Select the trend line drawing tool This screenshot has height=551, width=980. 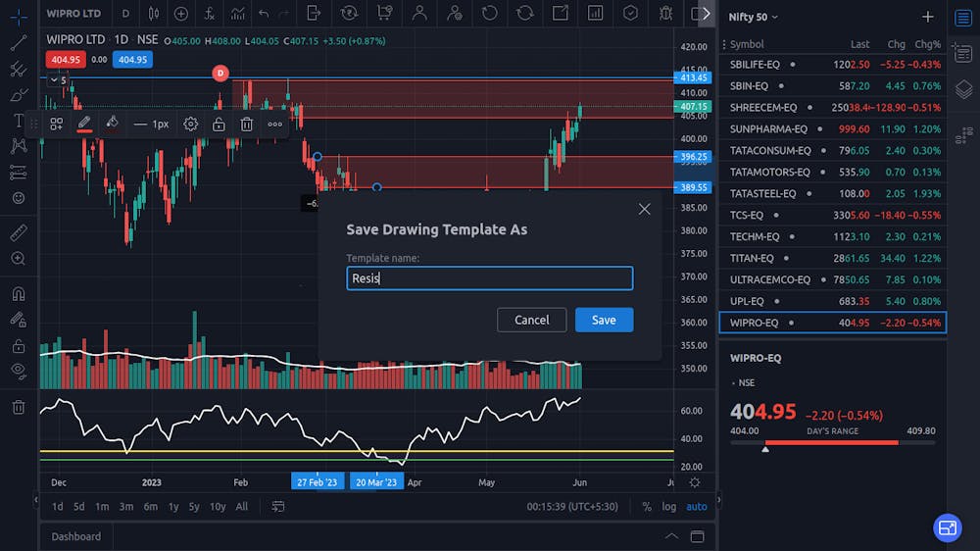pos(18,43)
